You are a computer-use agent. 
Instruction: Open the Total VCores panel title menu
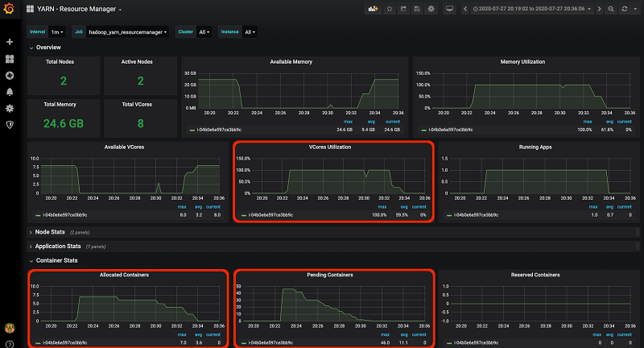pyautogui.click(x=137, y=105)
